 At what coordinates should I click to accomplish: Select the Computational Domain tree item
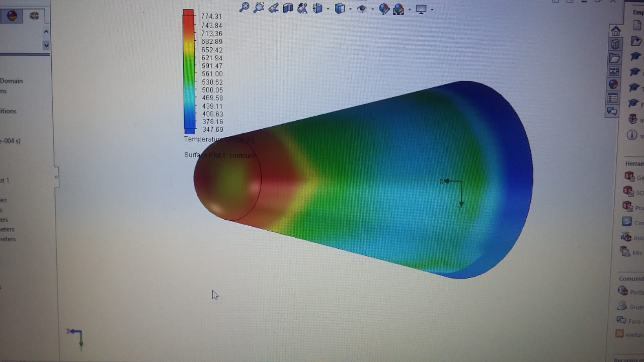click(x=11, y=81)
